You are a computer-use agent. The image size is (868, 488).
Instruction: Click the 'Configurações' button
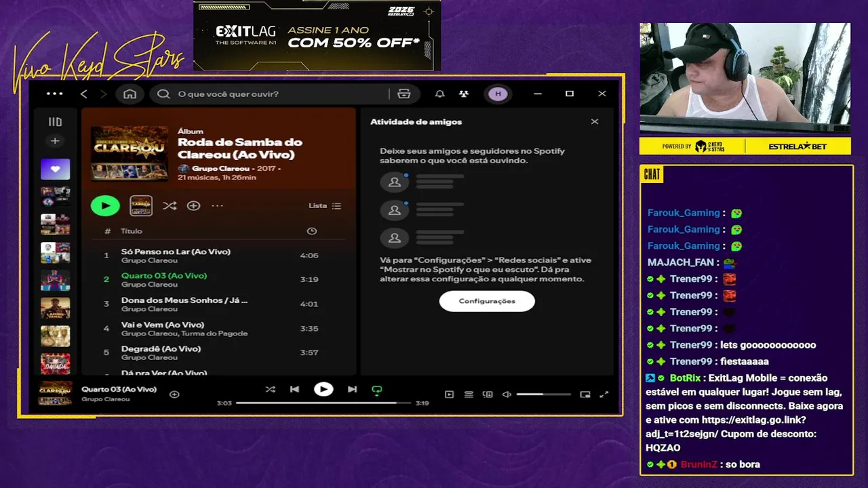[487, 301]
